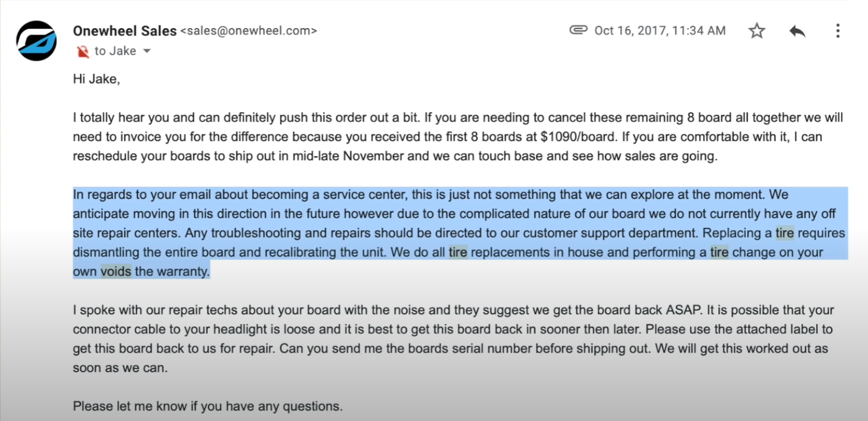Click the Onewheel sender avatar logo
The width and height of the screenshot is (868, 421).
[x=36, y=41]
